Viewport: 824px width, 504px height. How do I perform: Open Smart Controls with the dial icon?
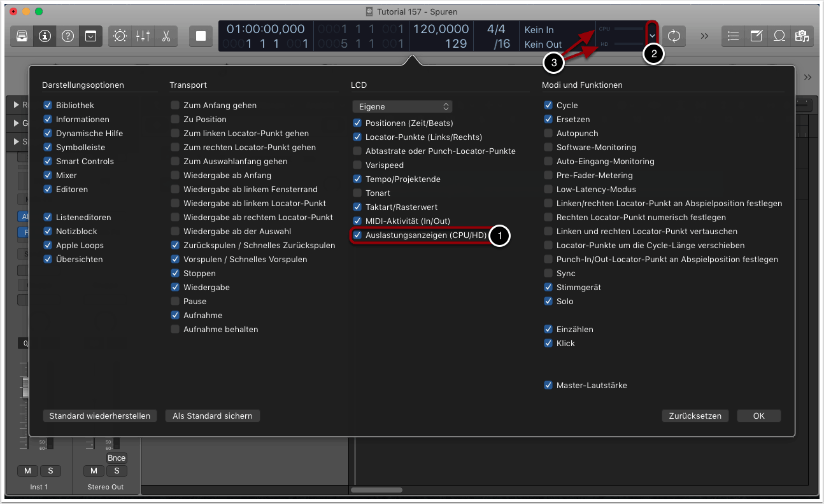pyautogui.click(x=120, y=36)
